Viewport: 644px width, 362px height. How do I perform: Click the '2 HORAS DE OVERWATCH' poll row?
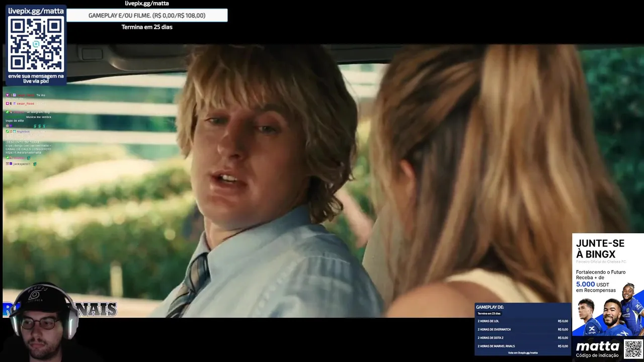[522, 329]
